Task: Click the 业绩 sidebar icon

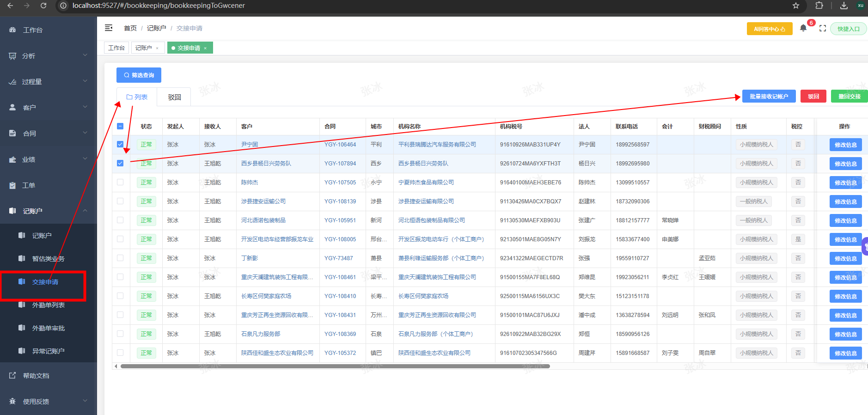Action: 12,159
